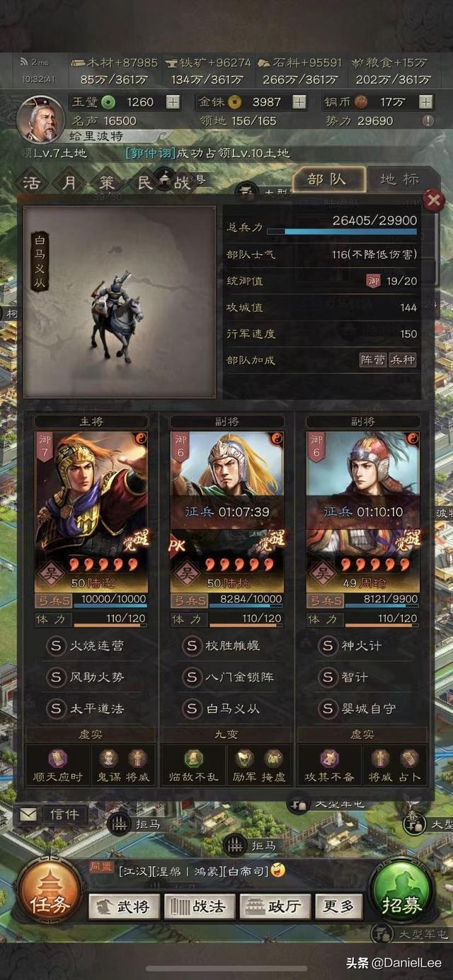Toggle the 御 command value badge

pos(373,281)
